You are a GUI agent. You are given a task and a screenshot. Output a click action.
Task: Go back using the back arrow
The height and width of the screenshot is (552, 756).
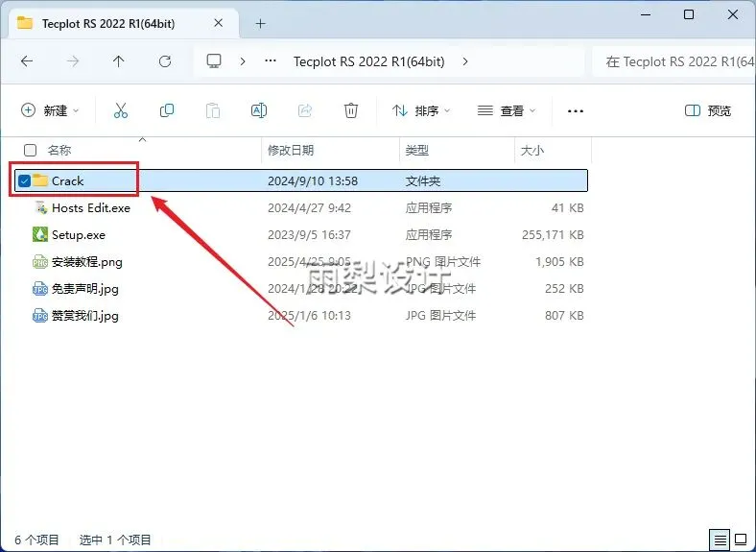tap(27, 61)
